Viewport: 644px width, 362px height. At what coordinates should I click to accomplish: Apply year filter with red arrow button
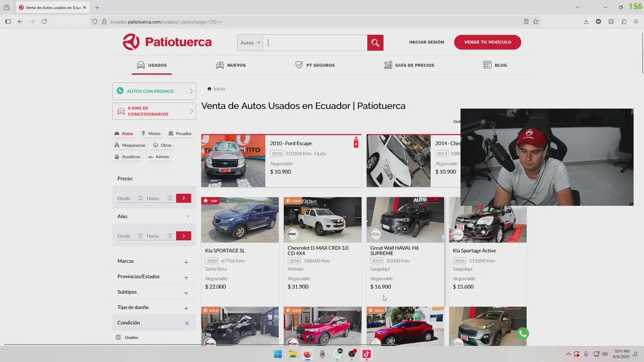click(x=184, y=236)
